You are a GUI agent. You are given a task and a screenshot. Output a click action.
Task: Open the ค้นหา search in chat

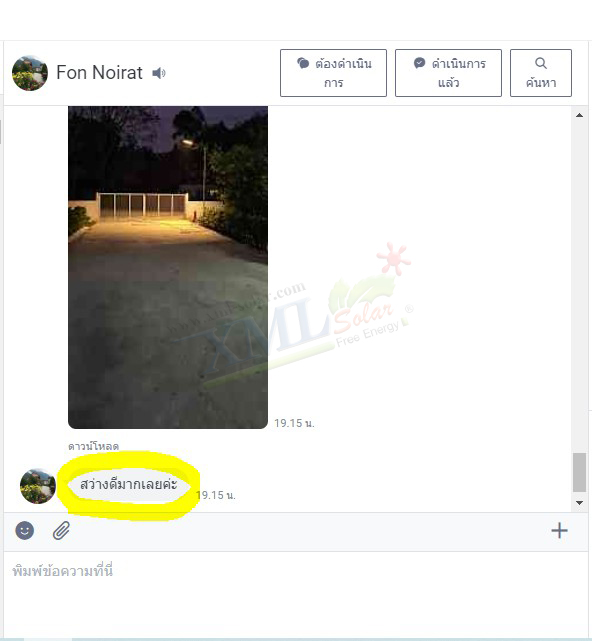(541, 73)
